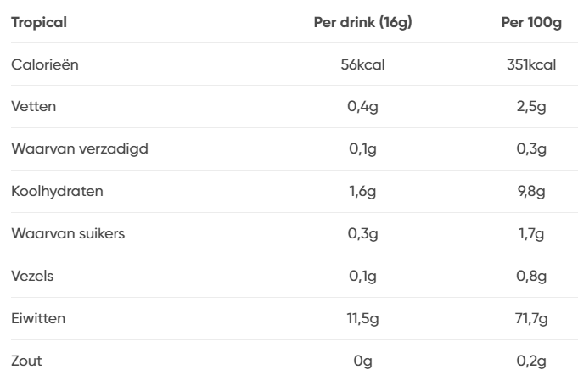Viewport: 578px width, 392px height.
Task: Select the Eiwitten row label
Action: point(38,318)
